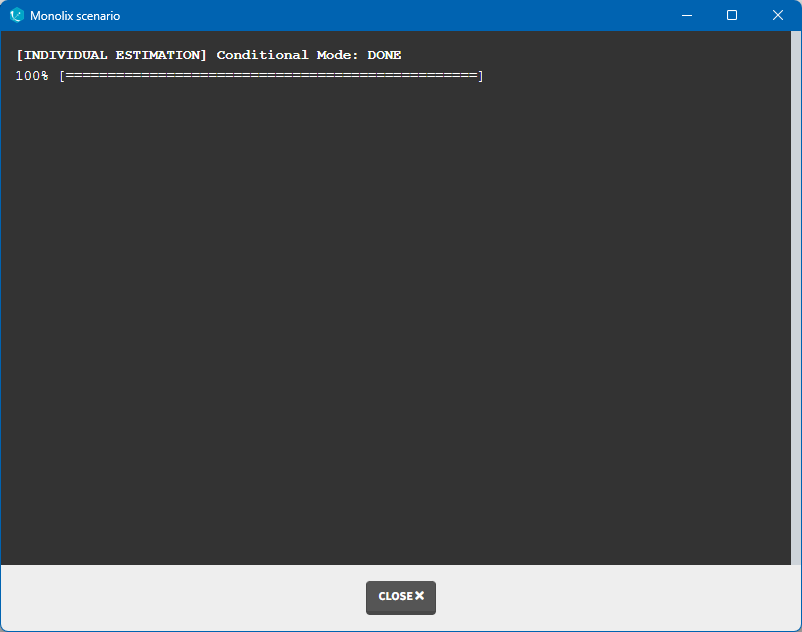Click the light gray footer left of CLOSE
802x632 pixels.
click(180, 597)
